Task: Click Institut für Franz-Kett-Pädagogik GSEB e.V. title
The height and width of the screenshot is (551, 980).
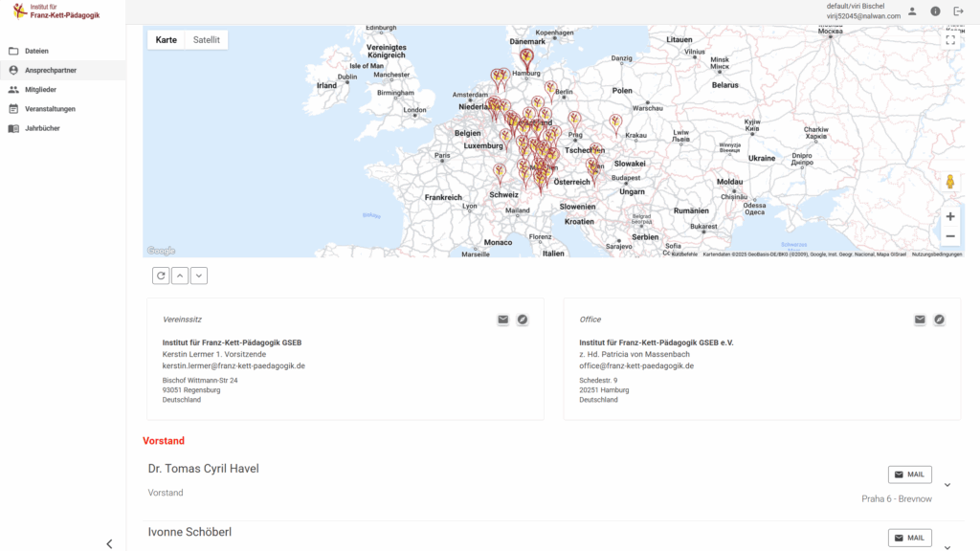Action: click(657, 343)
